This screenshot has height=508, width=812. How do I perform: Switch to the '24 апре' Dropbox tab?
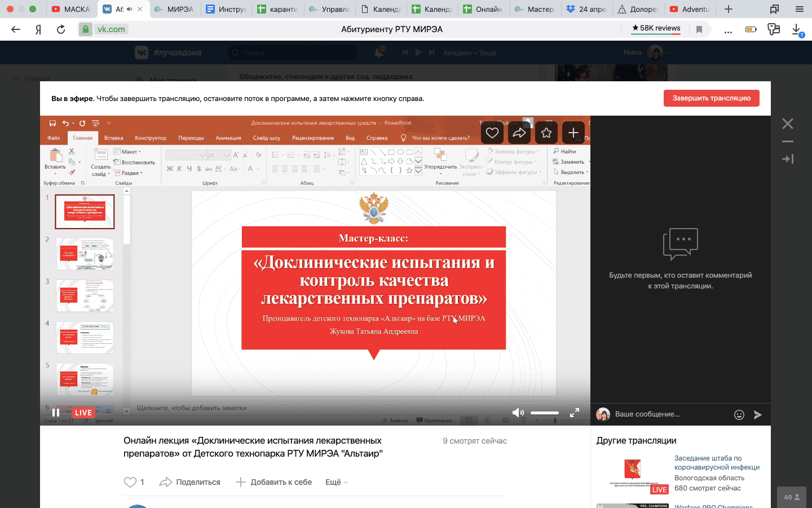[587, 9]
